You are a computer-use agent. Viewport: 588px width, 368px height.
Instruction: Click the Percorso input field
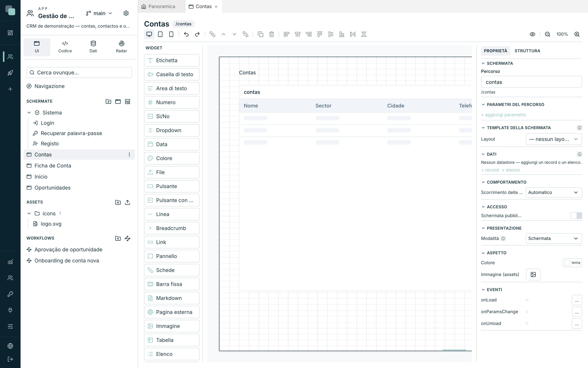click(531, 82)
